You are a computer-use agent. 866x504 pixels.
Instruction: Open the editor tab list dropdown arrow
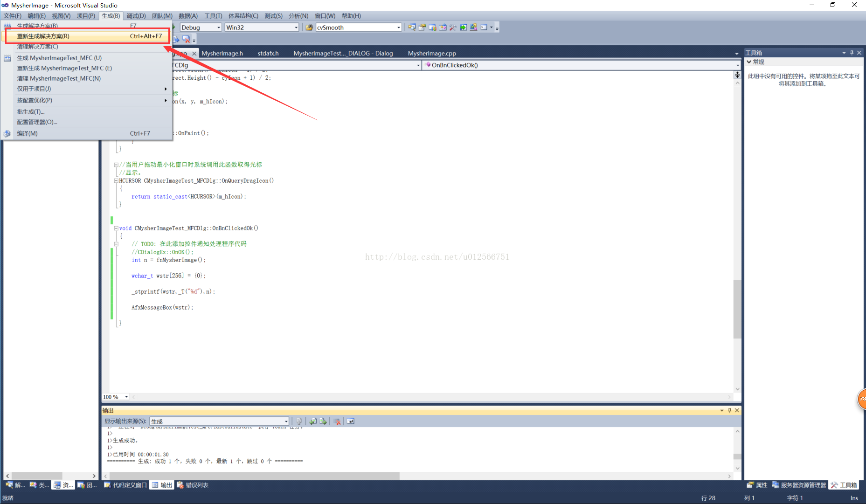pyautogui.click(x=736, y=54)
